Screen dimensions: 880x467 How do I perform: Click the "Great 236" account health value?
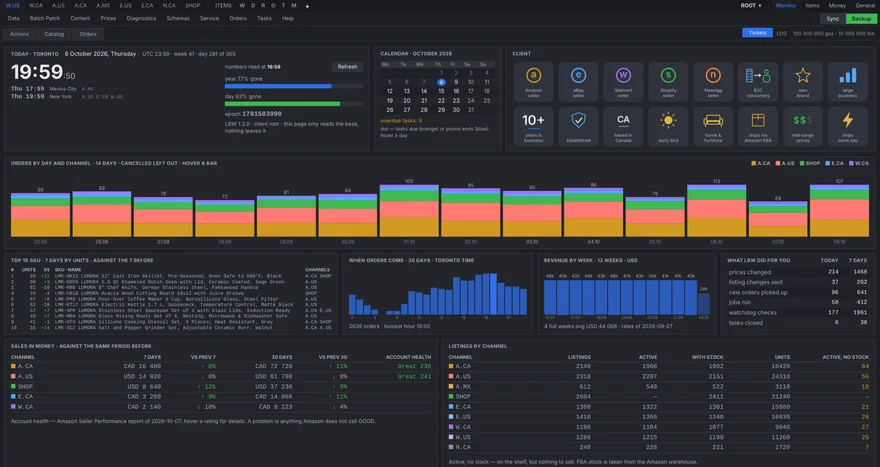[x=414, y=366]
